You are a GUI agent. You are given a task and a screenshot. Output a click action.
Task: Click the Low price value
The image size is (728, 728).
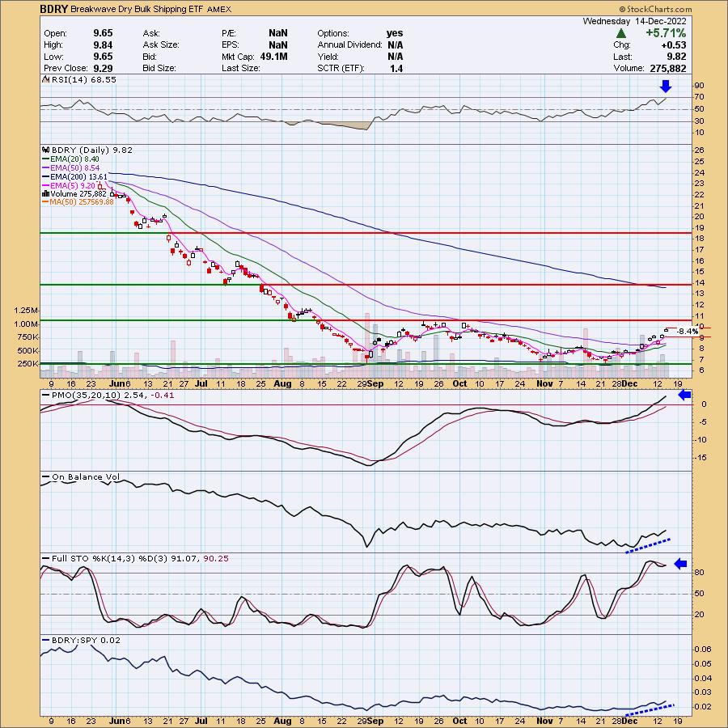pos(103,57)
